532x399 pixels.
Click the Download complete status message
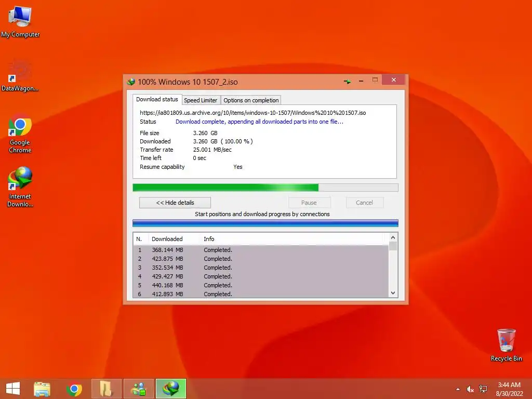click(260, 122)
